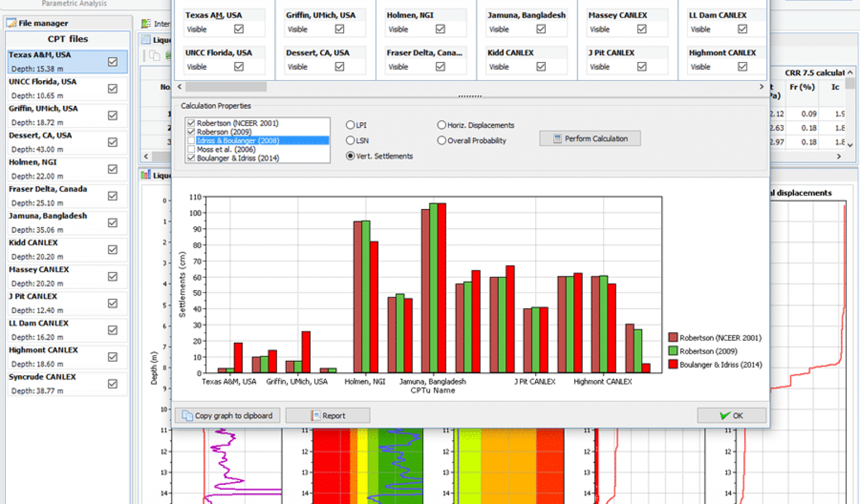Viewport: 860px width, 504px height.
Task: Uncheck Syncrude CANLEX in CPT files
Action: tap(113, 384)
